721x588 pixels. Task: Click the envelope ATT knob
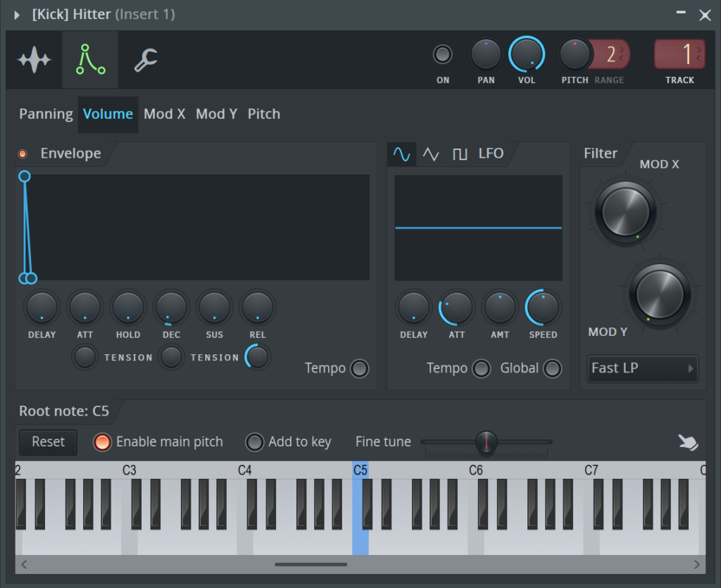pos(84,307)
